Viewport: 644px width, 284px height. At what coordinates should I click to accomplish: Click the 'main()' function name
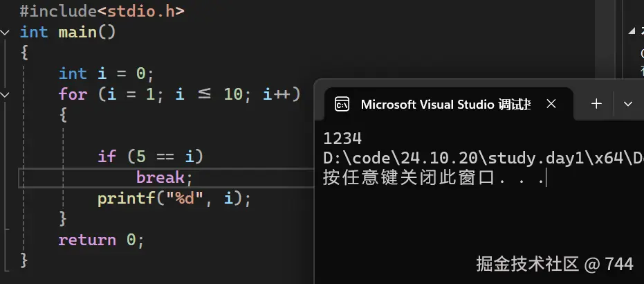(87, 32)
